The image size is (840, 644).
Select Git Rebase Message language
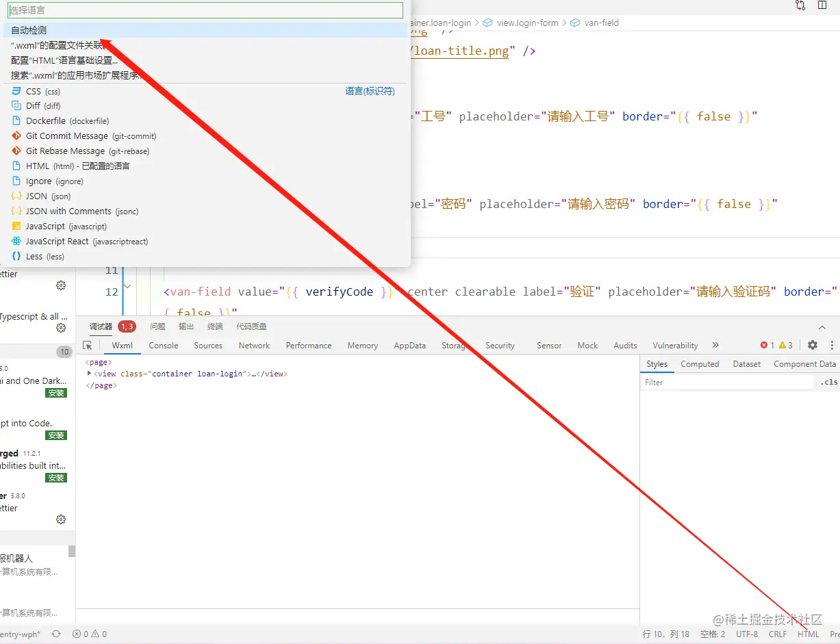coord(205,151)
